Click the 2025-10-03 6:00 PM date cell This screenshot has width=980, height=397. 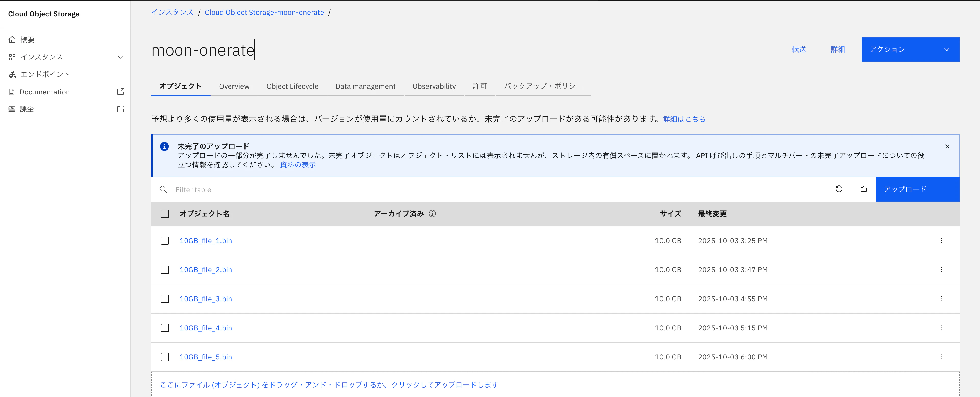click(733, 357)
